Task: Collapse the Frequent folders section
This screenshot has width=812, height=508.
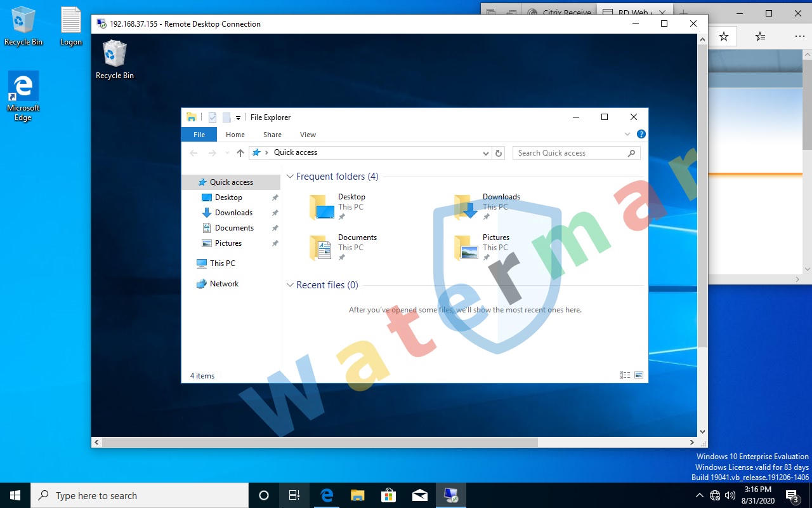Action: pyautogui.click(x=290, y=177)
